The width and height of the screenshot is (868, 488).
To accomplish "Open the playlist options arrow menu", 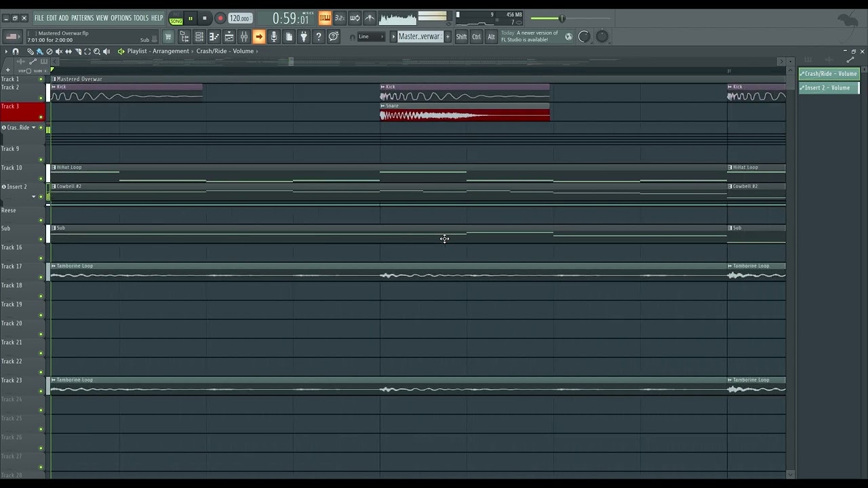I will coord(6,52).
